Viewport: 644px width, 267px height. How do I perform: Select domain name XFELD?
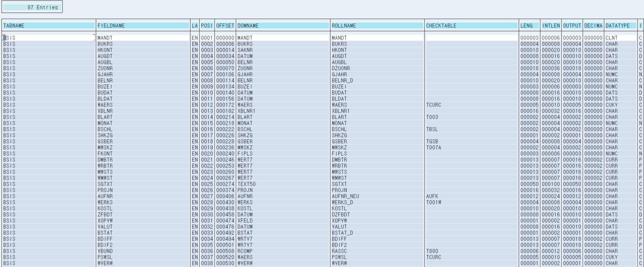click(x=245, y=221)
